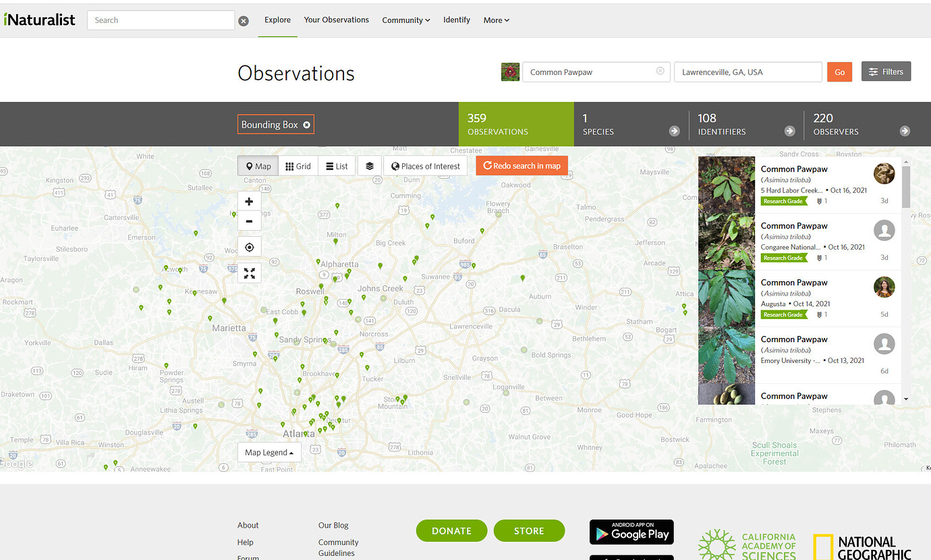Click the map zoom in plus button
Screen dimensions: 931x560
[x=249, y=202]
